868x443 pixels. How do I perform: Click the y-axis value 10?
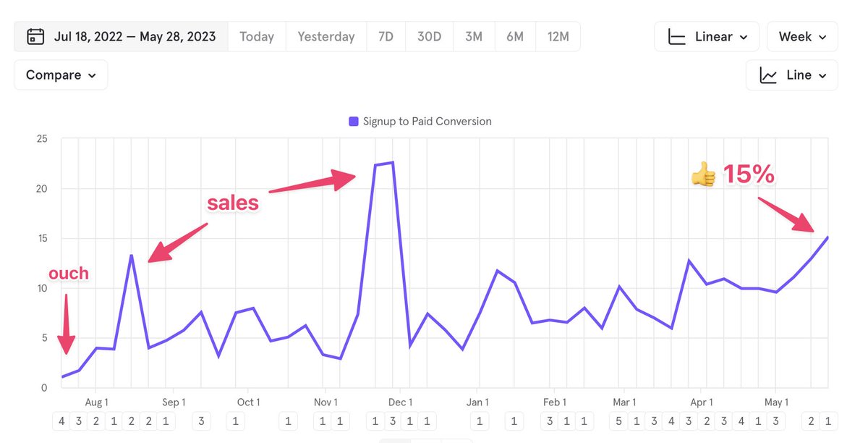[41, 288]
